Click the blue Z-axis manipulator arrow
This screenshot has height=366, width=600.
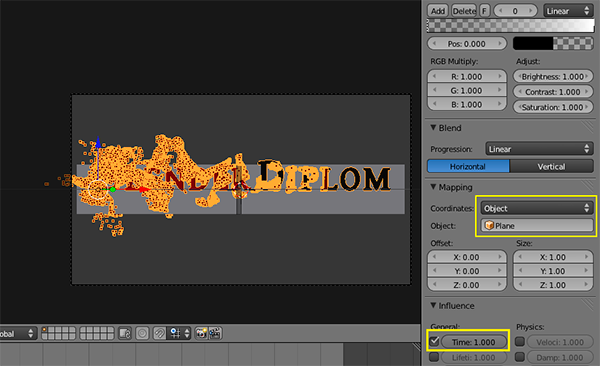(98, 142)
